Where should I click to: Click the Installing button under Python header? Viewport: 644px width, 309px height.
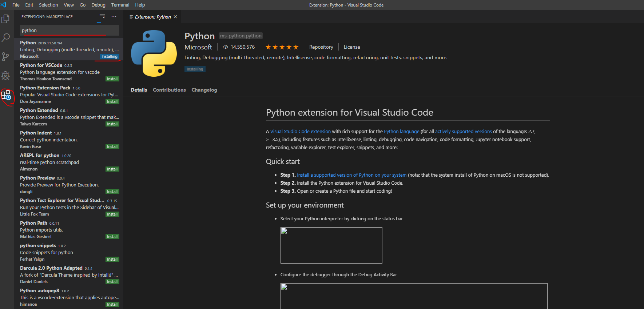pos(195,69)
